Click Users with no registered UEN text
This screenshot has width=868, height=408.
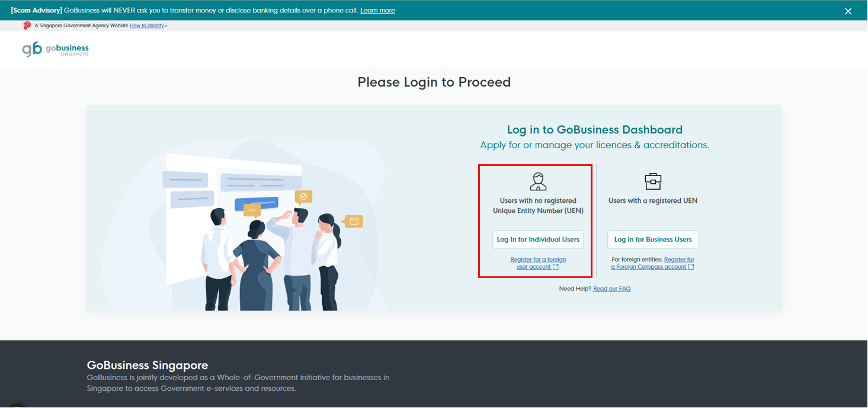tap(538, 205)
